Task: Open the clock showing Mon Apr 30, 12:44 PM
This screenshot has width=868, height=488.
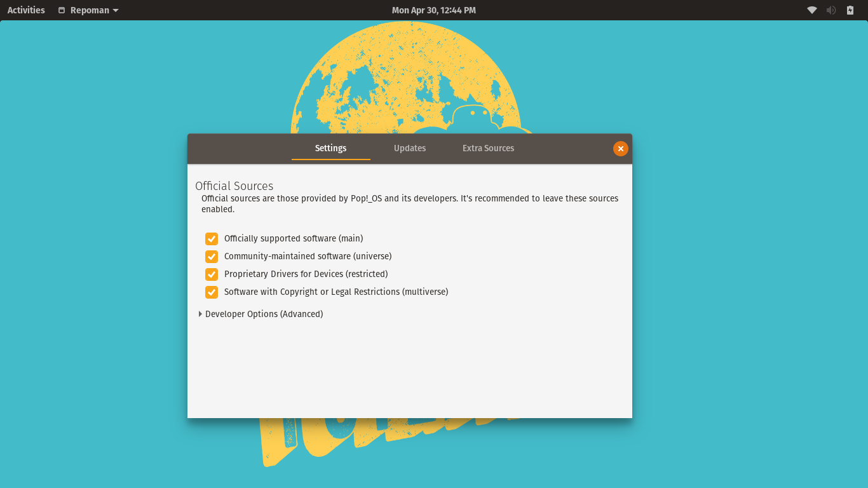Action: click(434, 10)
